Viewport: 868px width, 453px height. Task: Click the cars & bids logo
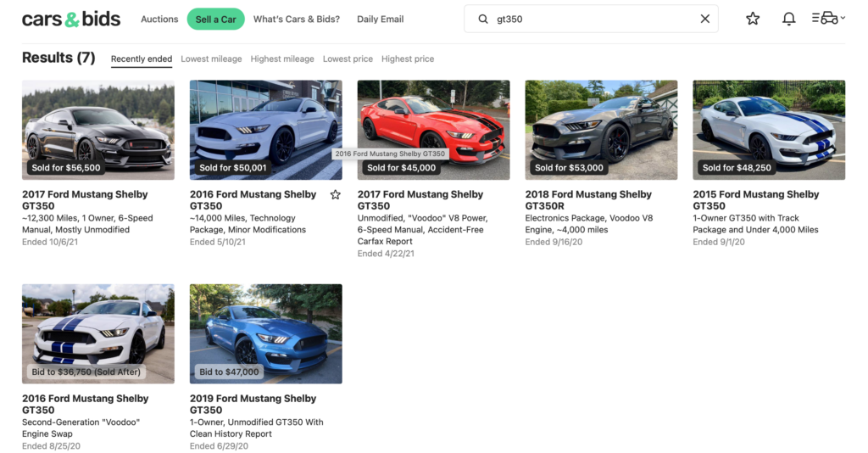pos(71,19)
